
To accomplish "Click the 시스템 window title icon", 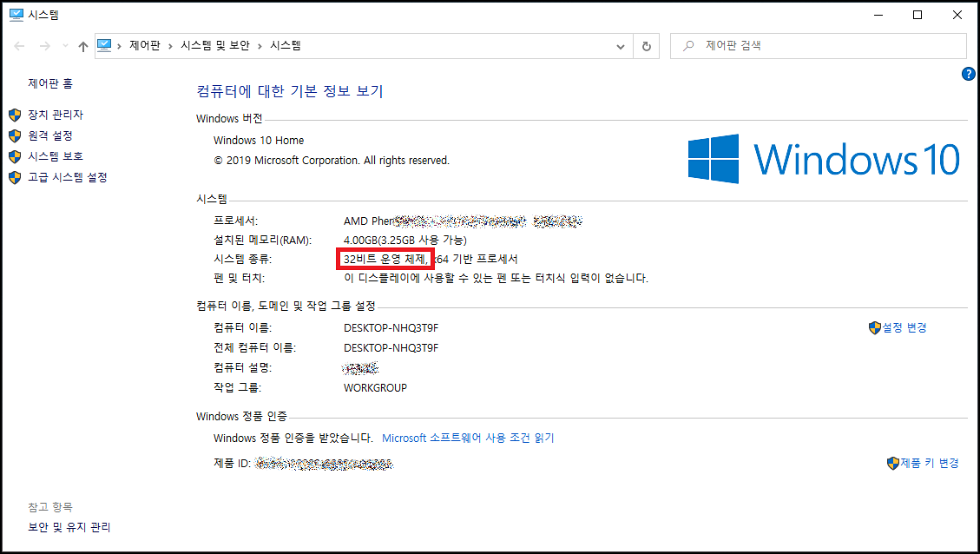I will pos(16,15).
